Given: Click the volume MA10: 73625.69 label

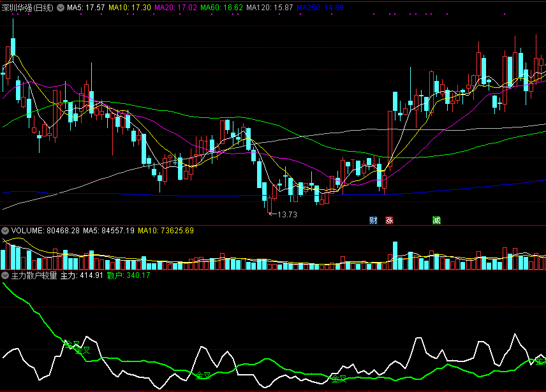Looking at the screenshot, I should click(166, 231).
